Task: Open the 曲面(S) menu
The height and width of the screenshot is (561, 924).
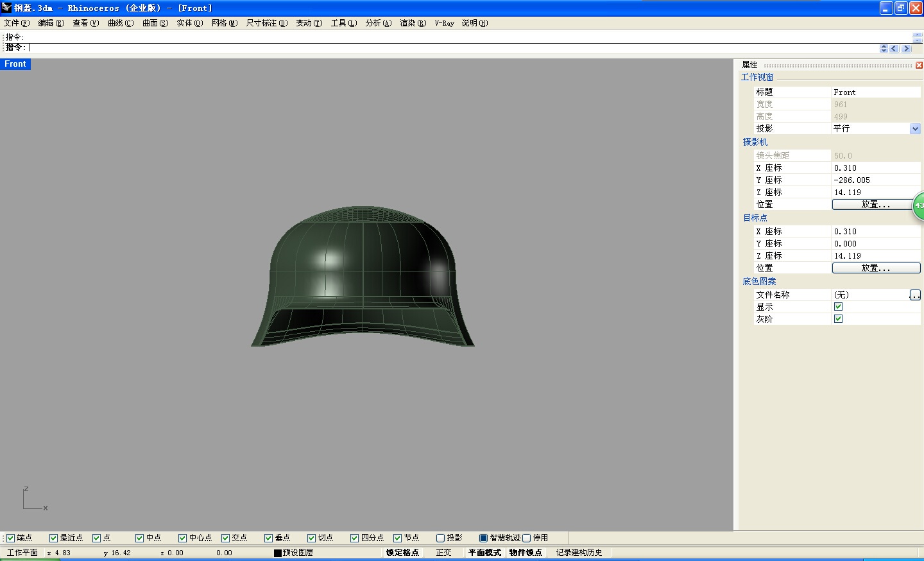Action: point(155,23)
